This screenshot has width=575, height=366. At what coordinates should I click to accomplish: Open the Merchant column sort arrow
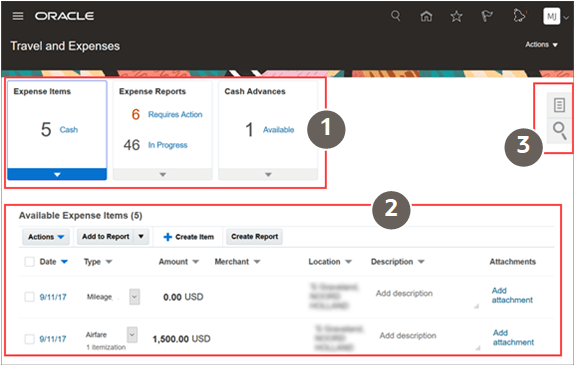[x=257, y=262]
